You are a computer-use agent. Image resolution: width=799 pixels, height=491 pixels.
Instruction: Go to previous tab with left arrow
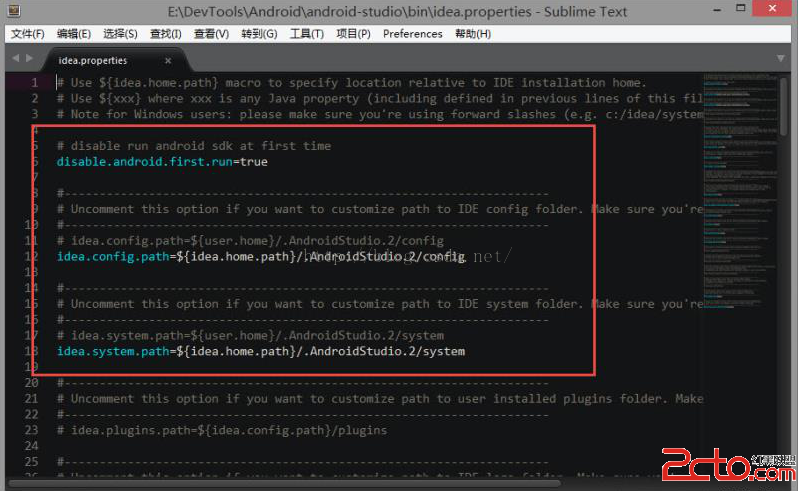(15, 58)
